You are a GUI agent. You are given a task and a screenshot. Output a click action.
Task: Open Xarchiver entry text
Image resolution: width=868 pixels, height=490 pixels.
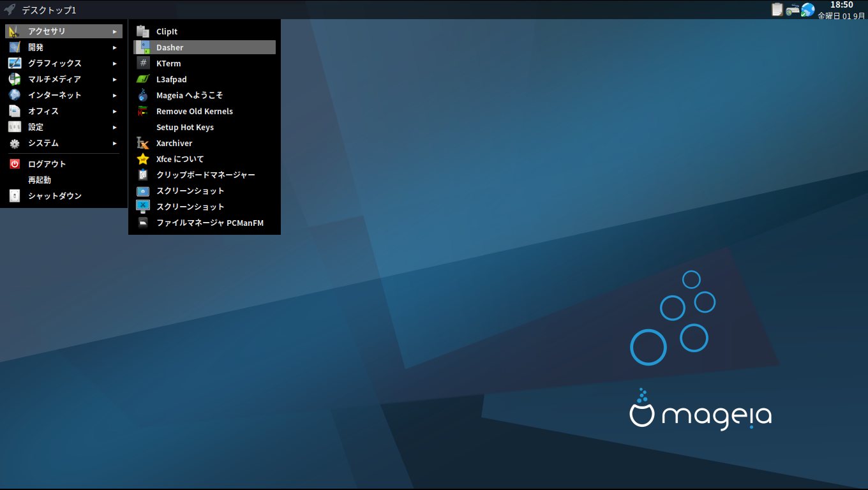pyautogui.click(x=174, y=143)
